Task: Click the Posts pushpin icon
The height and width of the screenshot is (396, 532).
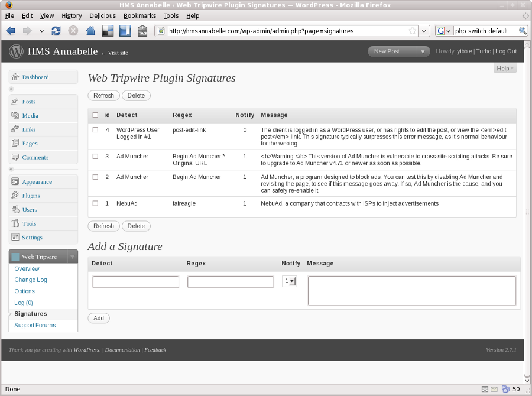Action: pos(15,101)
